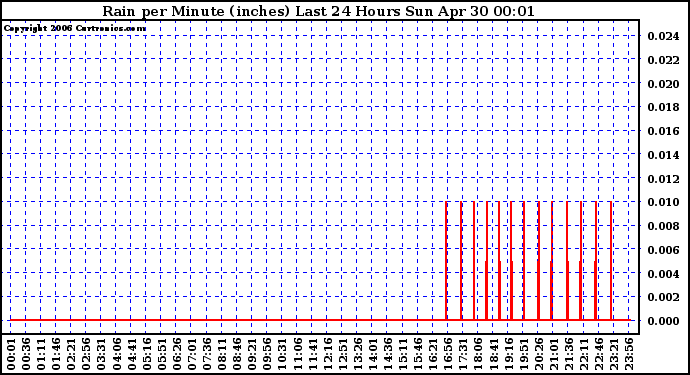
Task: Click the first red rain spike near 16:56
Action: coord(446,261)
